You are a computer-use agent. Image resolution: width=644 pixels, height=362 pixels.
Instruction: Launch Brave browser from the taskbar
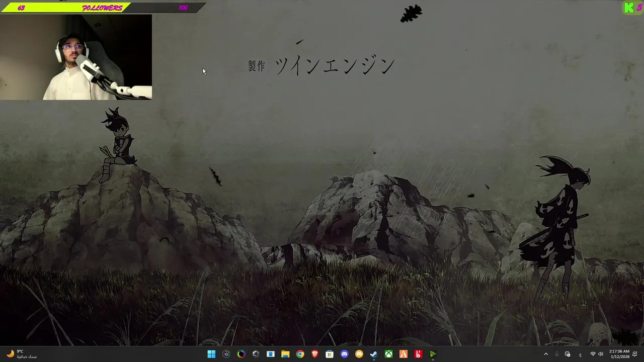pos(315,354)
